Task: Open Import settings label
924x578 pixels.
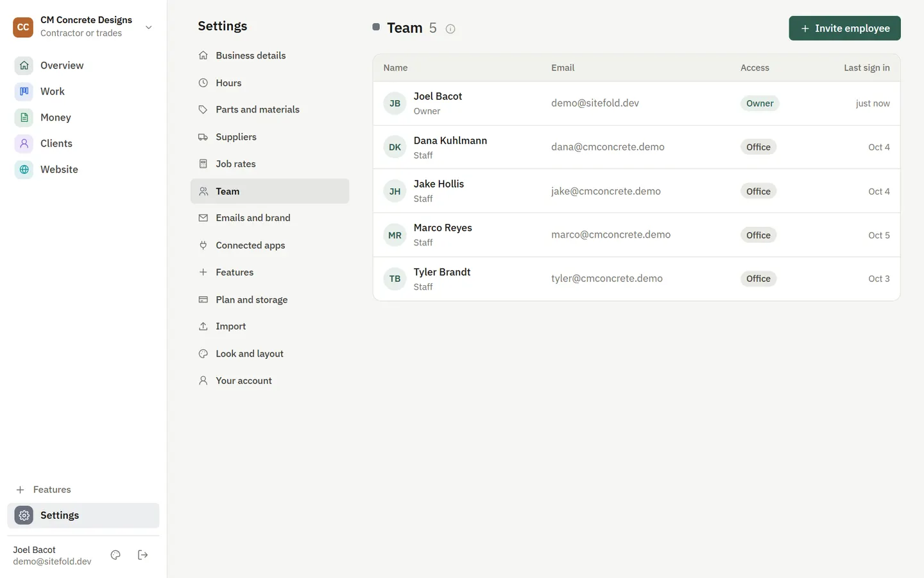Action: tap(231, 326)
